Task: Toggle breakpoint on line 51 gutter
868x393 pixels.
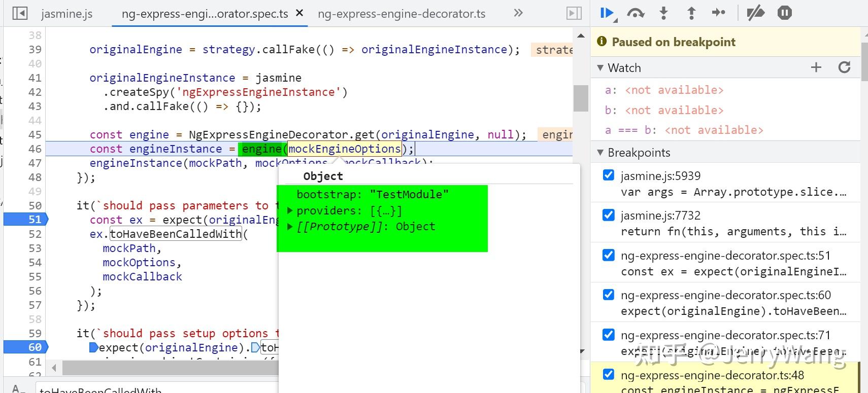Action: 26,219
